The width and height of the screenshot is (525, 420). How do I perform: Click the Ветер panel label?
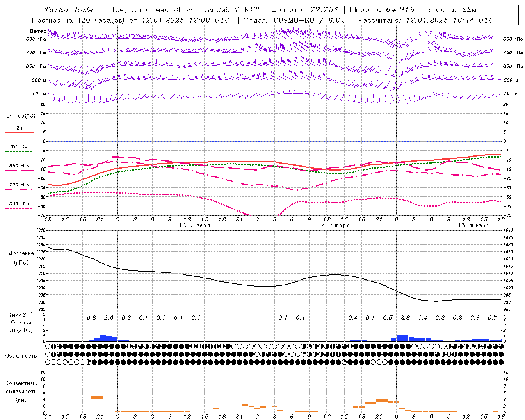click(38, 31)
